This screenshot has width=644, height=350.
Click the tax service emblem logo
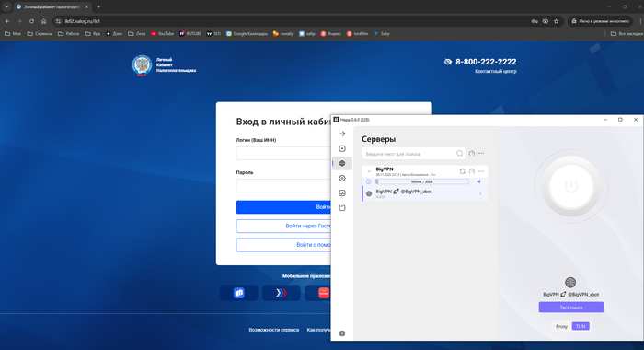tap(142, 65)
